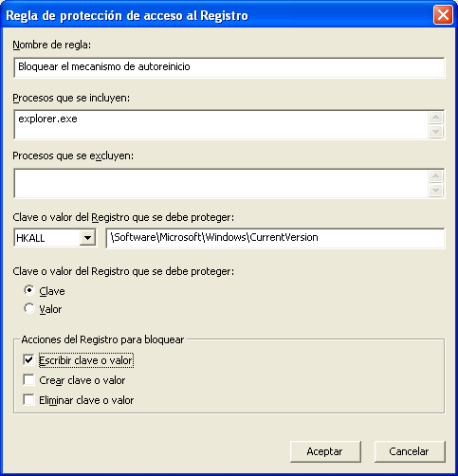This screenshot has height=476, width=458.
Task: Uncheck Escribir clave o valor
Action: [x=28, y=360]
